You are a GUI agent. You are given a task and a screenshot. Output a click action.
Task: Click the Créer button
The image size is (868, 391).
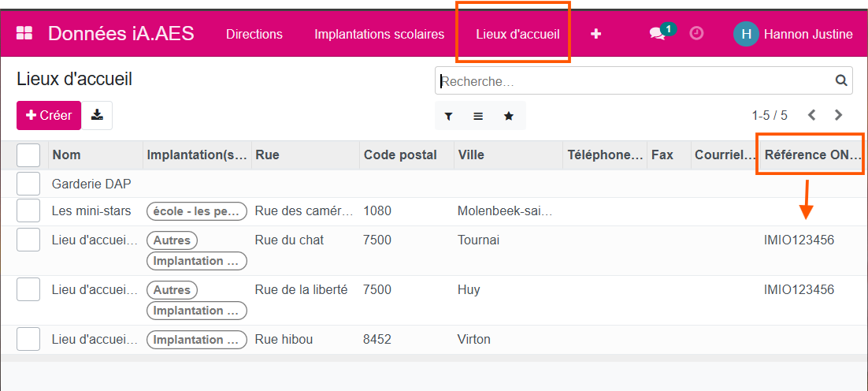coord(49,115)
